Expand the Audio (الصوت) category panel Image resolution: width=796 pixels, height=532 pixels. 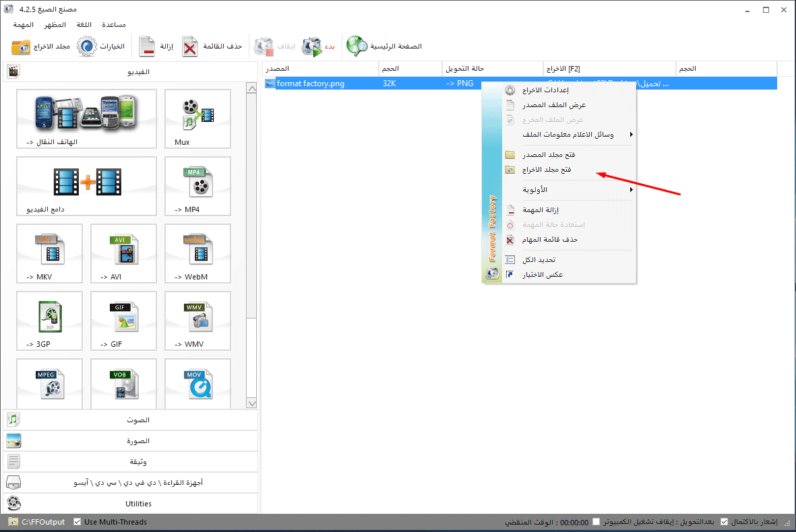click(130, 420)
